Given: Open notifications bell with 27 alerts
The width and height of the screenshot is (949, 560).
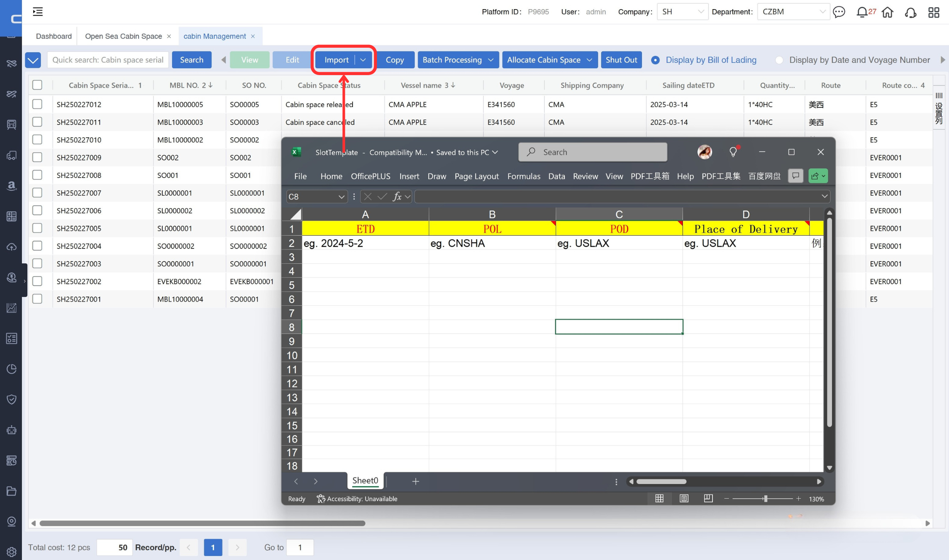Looking at the screenshot, I should [862, 12].
